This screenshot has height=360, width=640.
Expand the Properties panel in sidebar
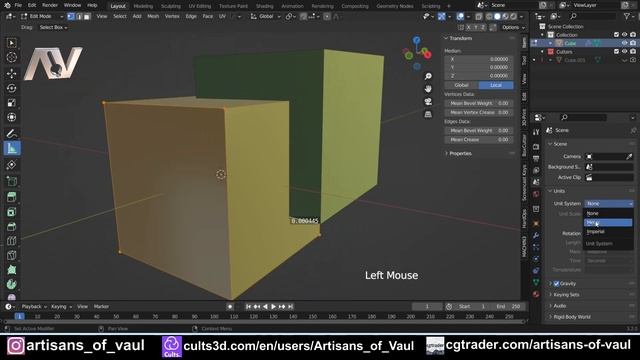click(x=460, y=153)
